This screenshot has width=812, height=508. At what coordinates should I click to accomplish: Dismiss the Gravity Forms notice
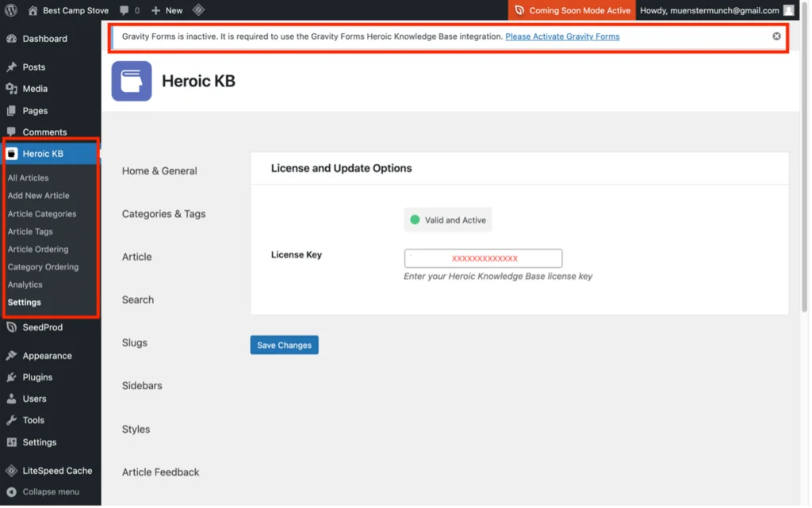[776, 36]
